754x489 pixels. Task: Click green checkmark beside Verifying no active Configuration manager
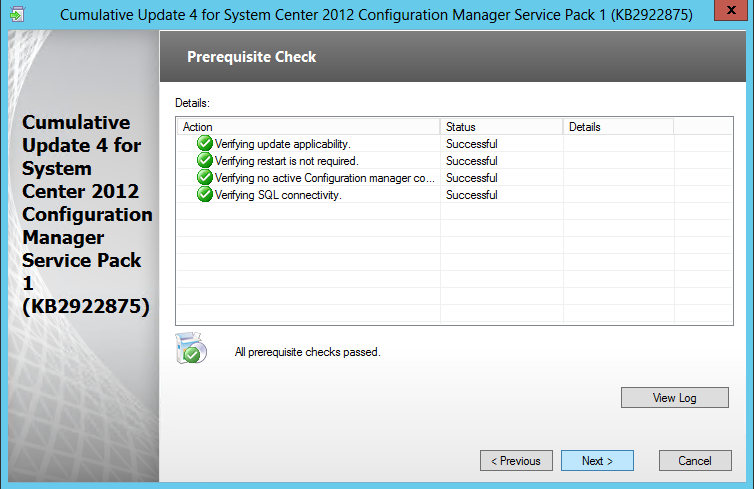[205, 178]
